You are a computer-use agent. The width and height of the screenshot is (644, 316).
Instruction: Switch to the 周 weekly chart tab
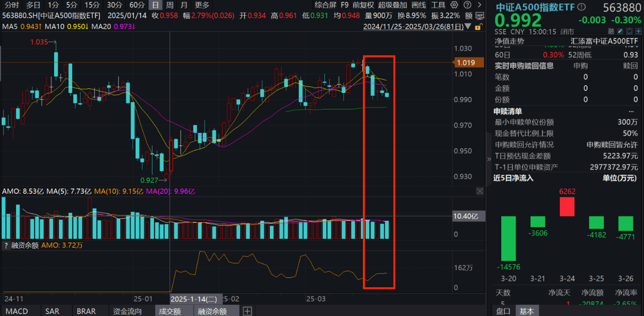point(169,5)
